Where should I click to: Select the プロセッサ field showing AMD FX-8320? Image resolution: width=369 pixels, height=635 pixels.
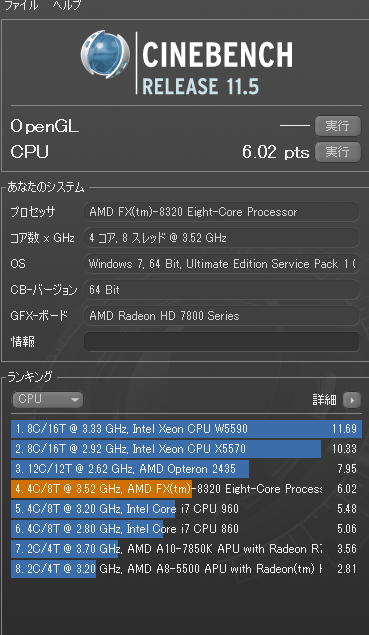pyautogui.click(x=222, y=212)
